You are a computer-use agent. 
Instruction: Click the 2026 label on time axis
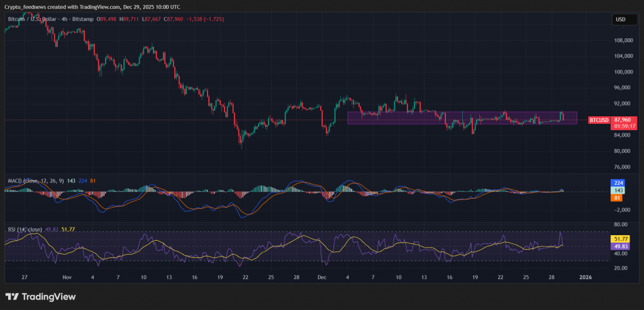(x=586, y=277)
